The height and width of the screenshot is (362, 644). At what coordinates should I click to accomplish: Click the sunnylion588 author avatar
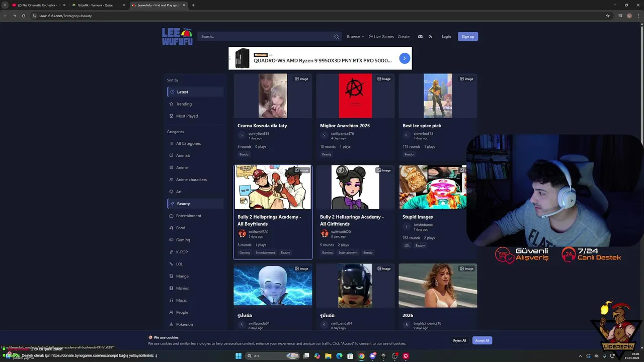[242, 135]
